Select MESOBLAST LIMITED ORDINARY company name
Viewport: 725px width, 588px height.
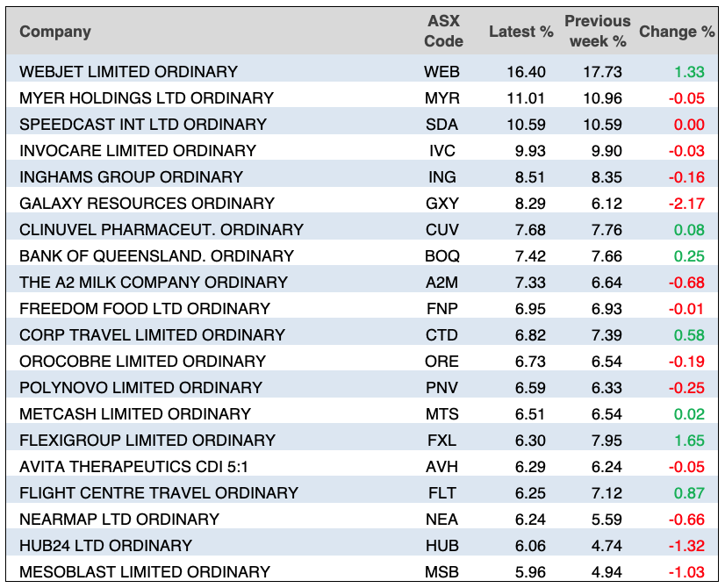pos(145,571)
